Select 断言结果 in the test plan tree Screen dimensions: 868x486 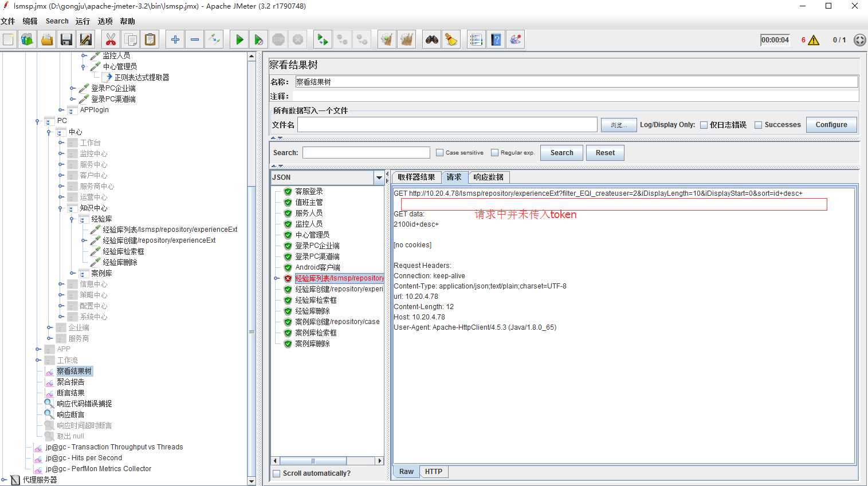(70, 393)
